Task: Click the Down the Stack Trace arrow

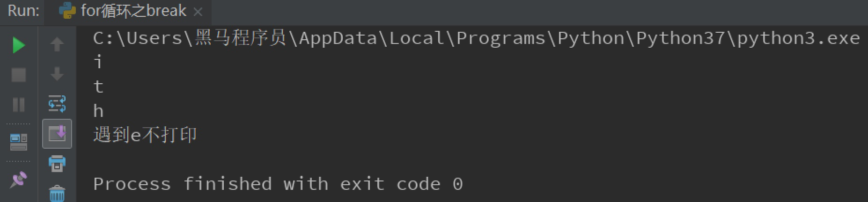Action: 57,74
